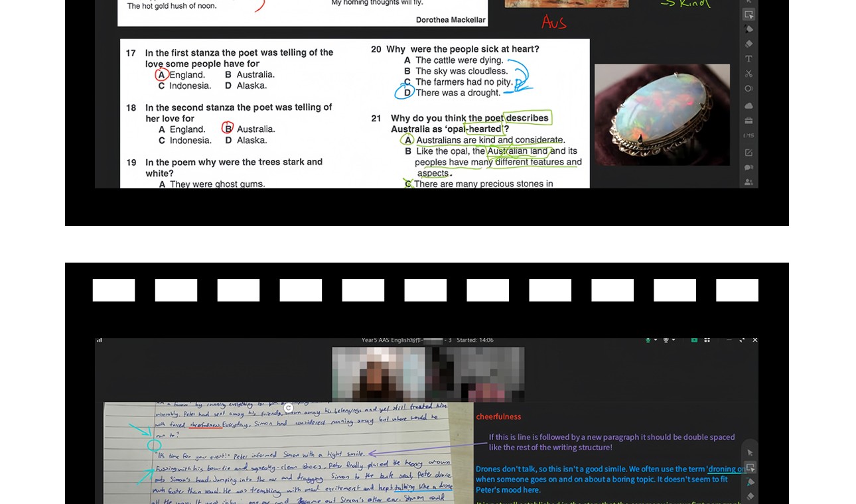This screenshot has height=504, width=856.
Task: Click the signal strength icon in the classroom title bar
Action: click(x=100, y=340)
